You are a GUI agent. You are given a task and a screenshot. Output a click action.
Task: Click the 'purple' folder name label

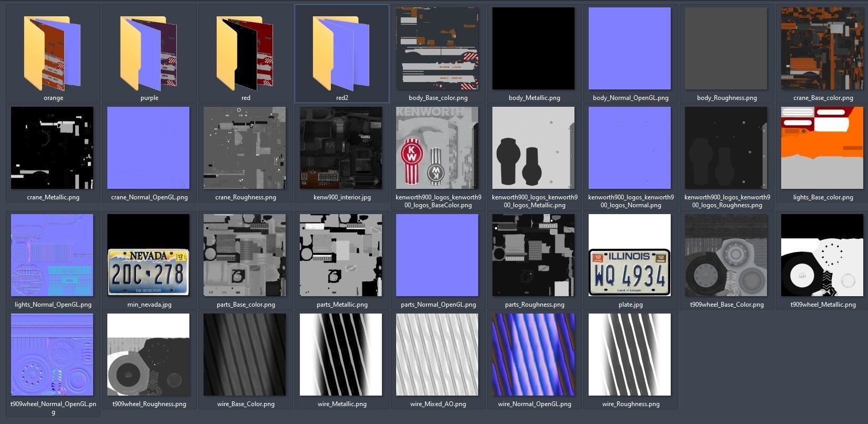coord(149,98)
